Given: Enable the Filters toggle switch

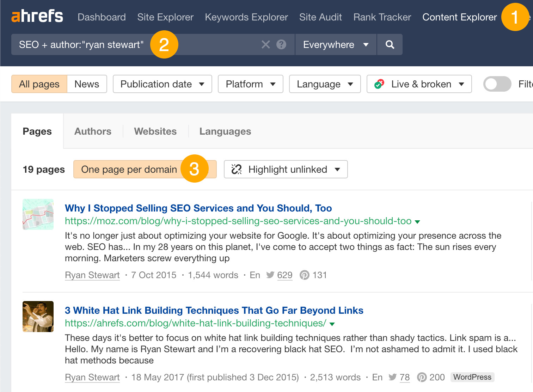Looking at the screenshot, I should [x=497, y=84].
